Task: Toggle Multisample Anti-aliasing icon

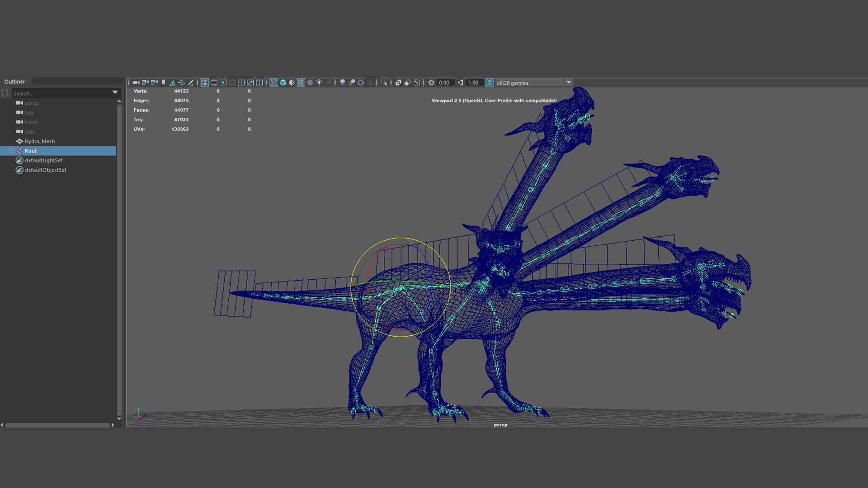Action: tap(360, 83)
